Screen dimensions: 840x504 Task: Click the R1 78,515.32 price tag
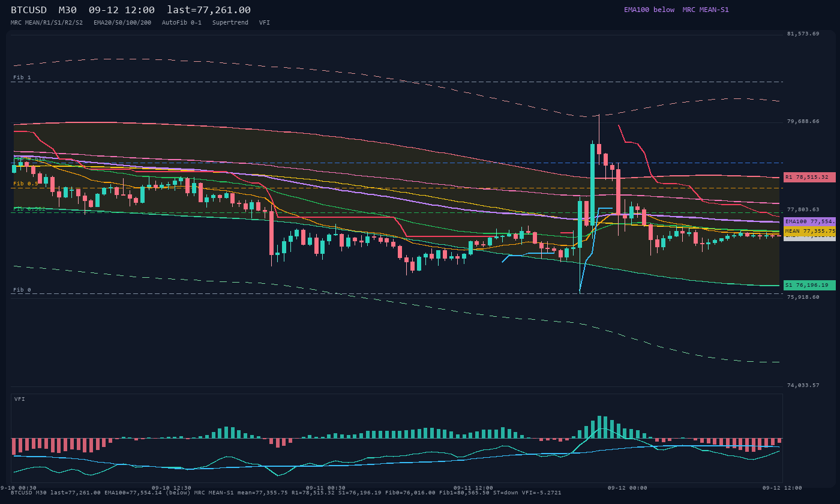(809, 177)
